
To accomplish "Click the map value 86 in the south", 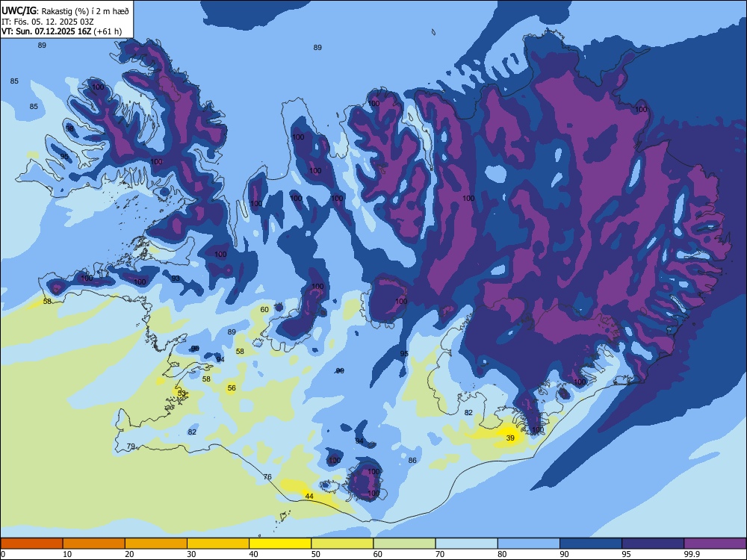I will click(412, 460).
